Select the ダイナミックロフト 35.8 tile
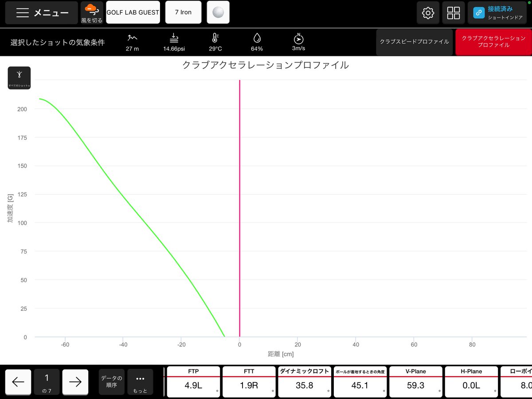 305,382
